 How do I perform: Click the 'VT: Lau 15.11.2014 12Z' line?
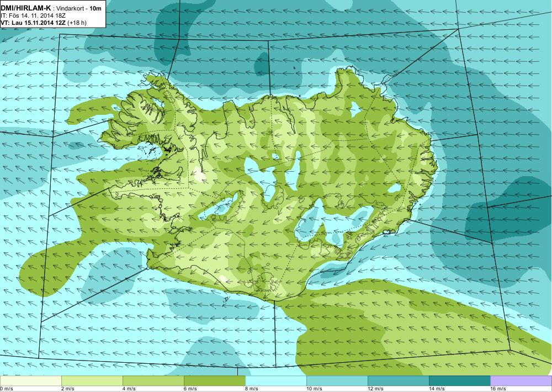pyautogui.click(x=33, y=23)
